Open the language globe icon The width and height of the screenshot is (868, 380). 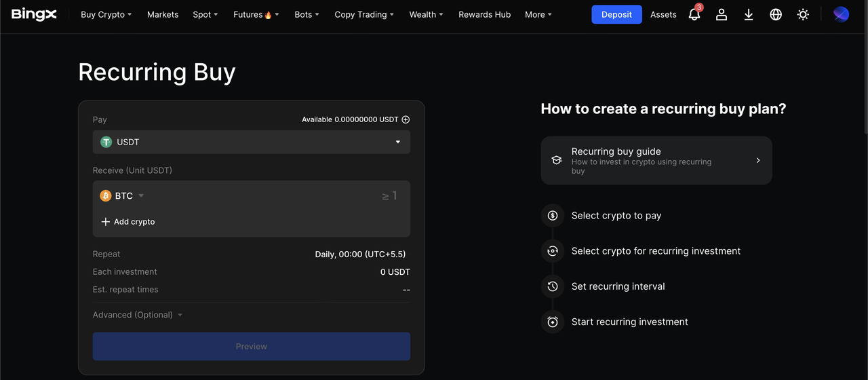pyautogui.click(x=776, y=14)
